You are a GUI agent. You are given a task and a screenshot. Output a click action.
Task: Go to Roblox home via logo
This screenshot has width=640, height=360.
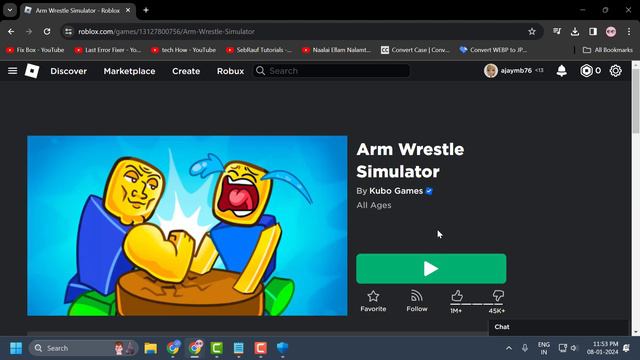coord(32,71)
